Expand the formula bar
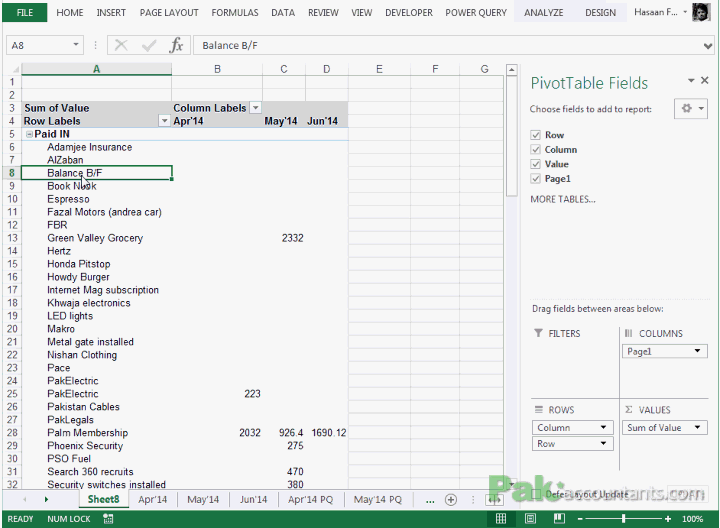The width and height of the screenshot is (720, 528). (x=708, y=45)
